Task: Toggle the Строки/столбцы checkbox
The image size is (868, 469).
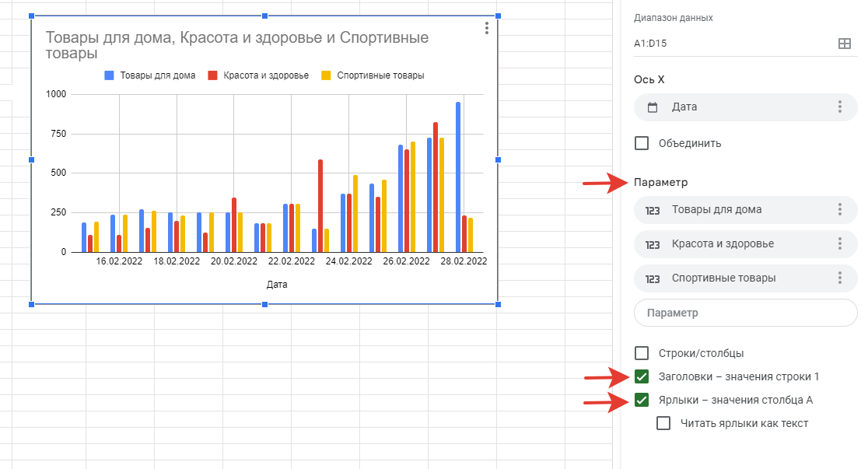Action: click(x=642, y=353)
